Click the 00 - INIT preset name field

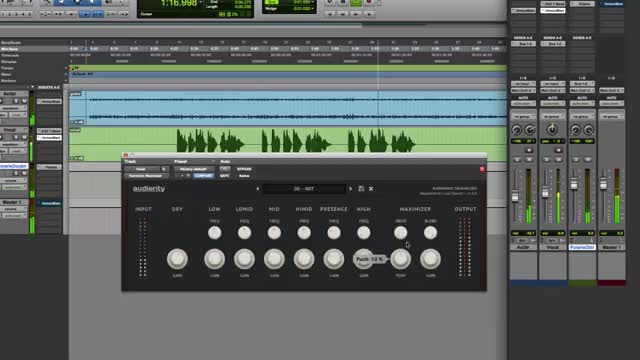[x=304, y=189]
